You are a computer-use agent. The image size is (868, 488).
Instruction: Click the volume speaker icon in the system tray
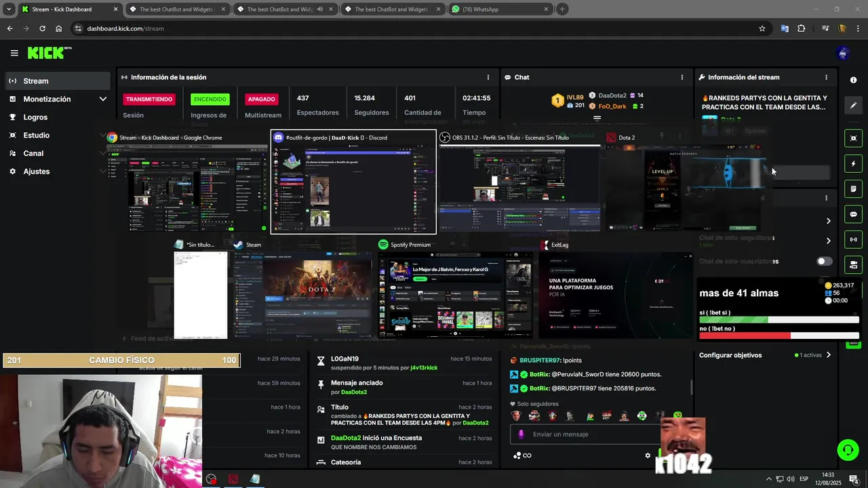[790, 479]
